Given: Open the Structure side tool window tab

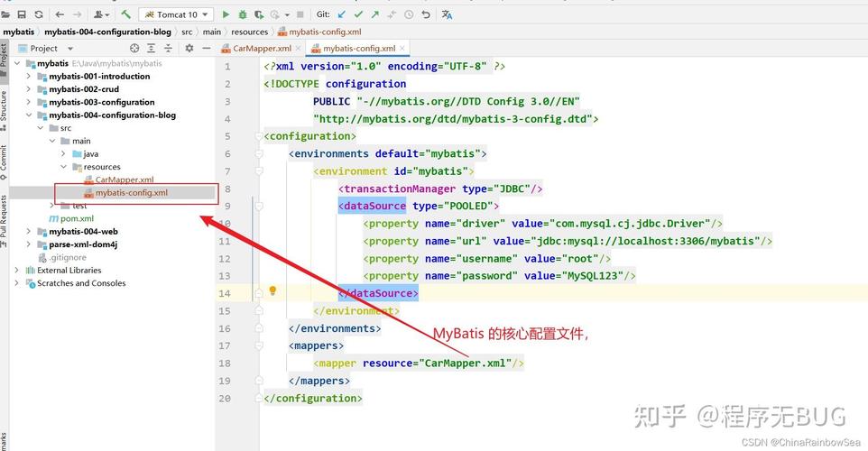Looking at the screenshot, I should point(4,110).
